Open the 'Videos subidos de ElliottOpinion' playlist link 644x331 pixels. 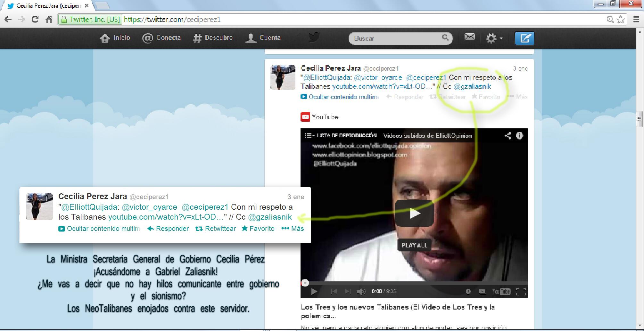pos(427,136)
